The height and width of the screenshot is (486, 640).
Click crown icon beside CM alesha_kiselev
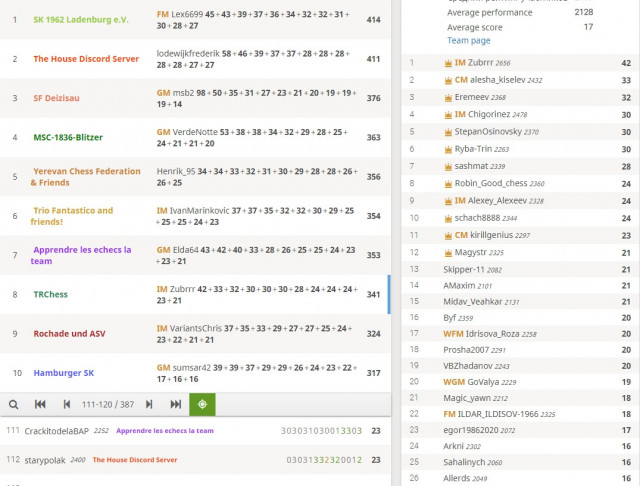click(448, 80)
